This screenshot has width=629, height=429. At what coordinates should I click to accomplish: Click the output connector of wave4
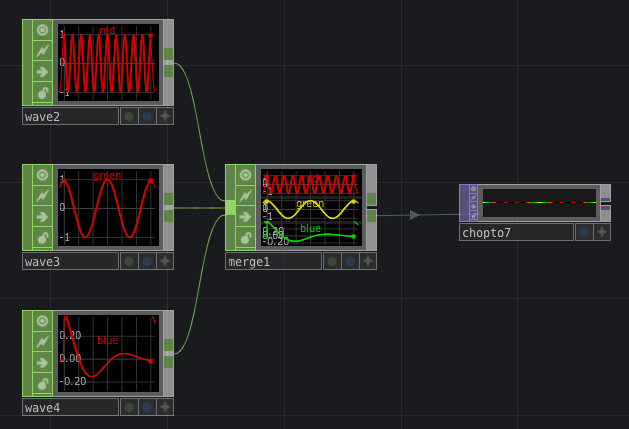pyautogui.click(x=168, y=354)
